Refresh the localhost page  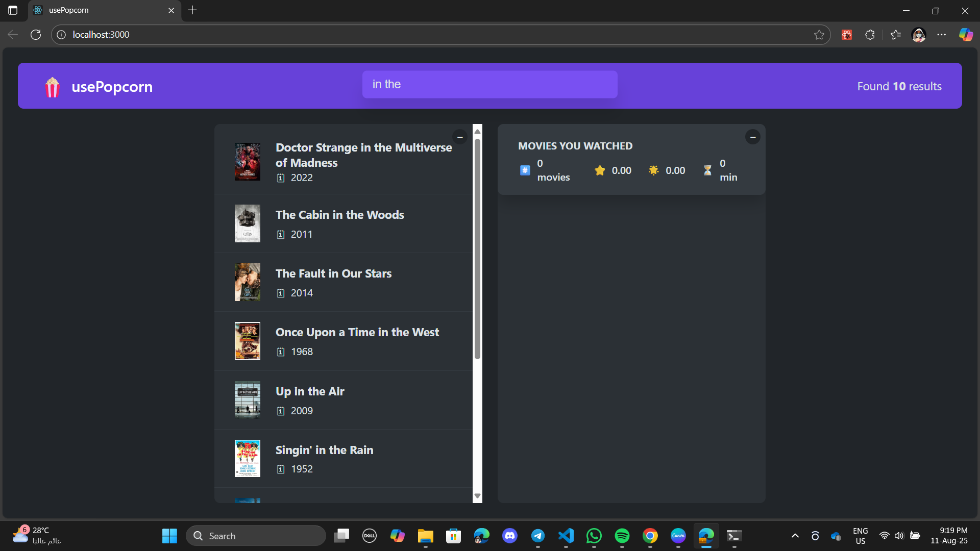point(36,35)
